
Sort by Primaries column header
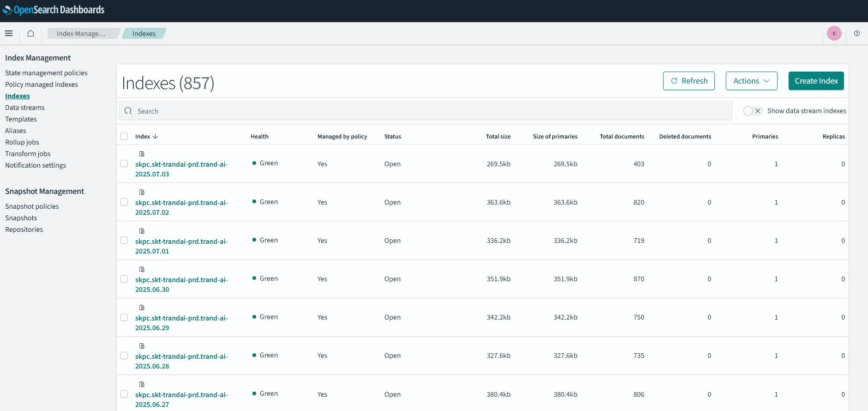point(765,136)
